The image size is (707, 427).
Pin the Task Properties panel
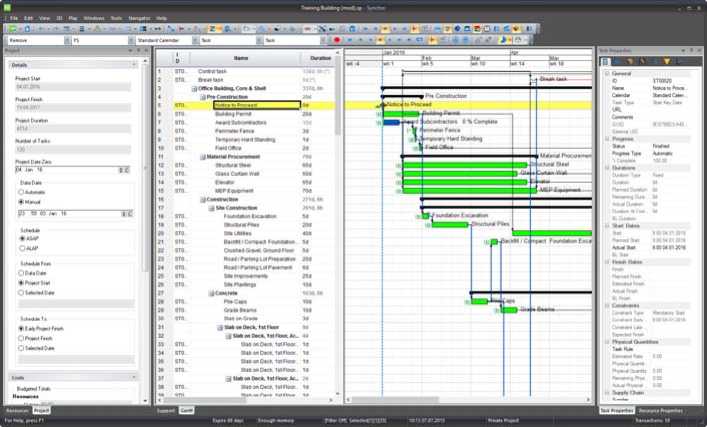pyautogui.click(x=691, y=50)
